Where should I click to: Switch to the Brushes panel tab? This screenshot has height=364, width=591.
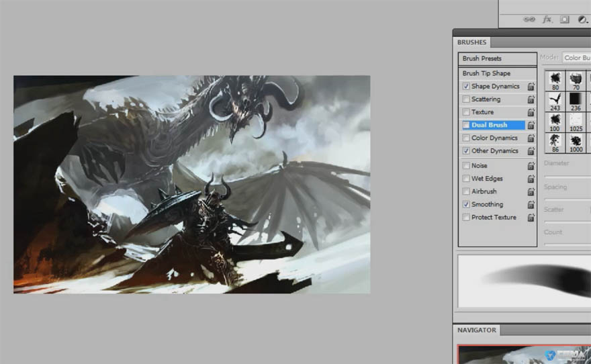click(x=471, y=42)
